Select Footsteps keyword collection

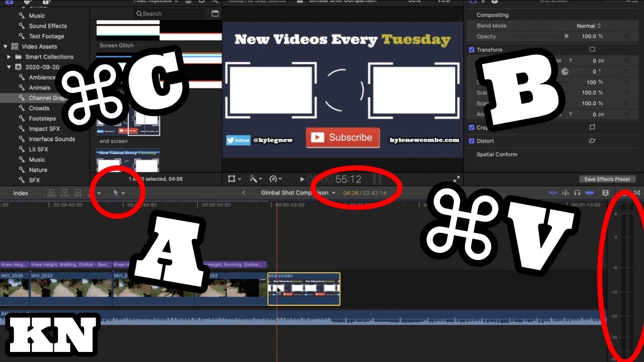[x=42, y=119]
